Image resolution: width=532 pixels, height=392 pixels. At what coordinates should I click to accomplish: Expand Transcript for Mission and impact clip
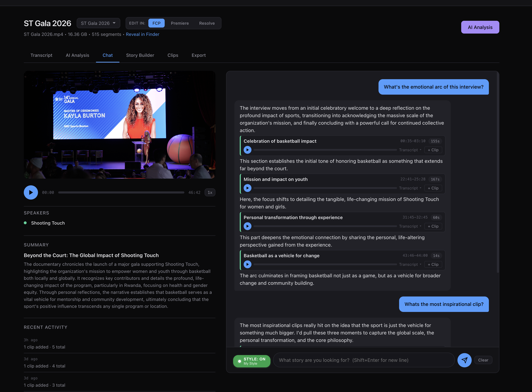click(x=410, y=188)
